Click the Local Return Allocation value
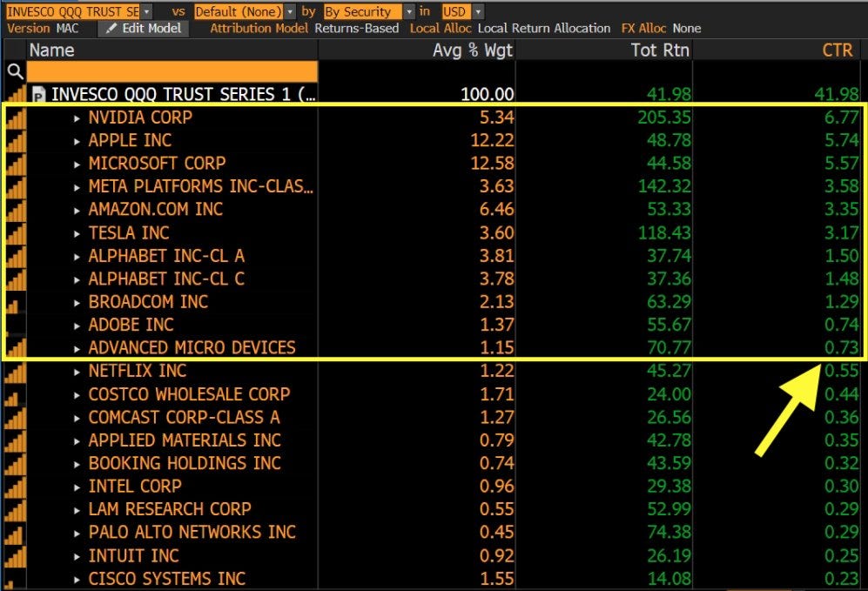This screenshot has width=868, height=591. [544, 28]
